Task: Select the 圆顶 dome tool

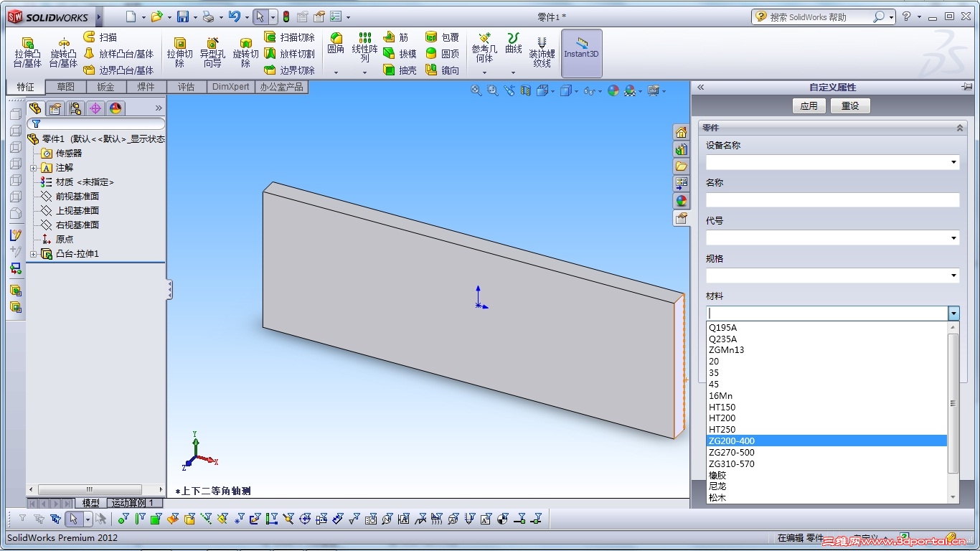Action: point(442,54)
